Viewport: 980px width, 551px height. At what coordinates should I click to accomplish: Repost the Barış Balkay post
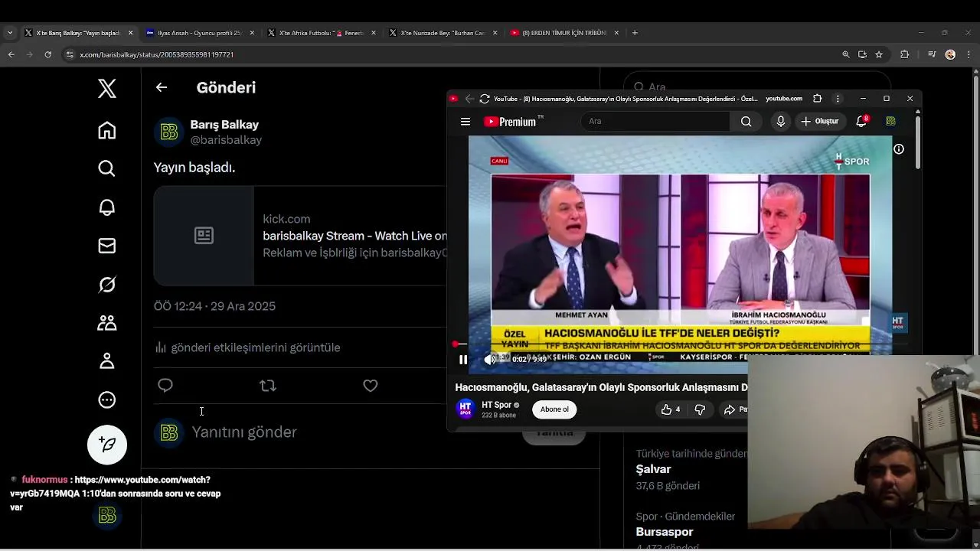tap(268, 386)
